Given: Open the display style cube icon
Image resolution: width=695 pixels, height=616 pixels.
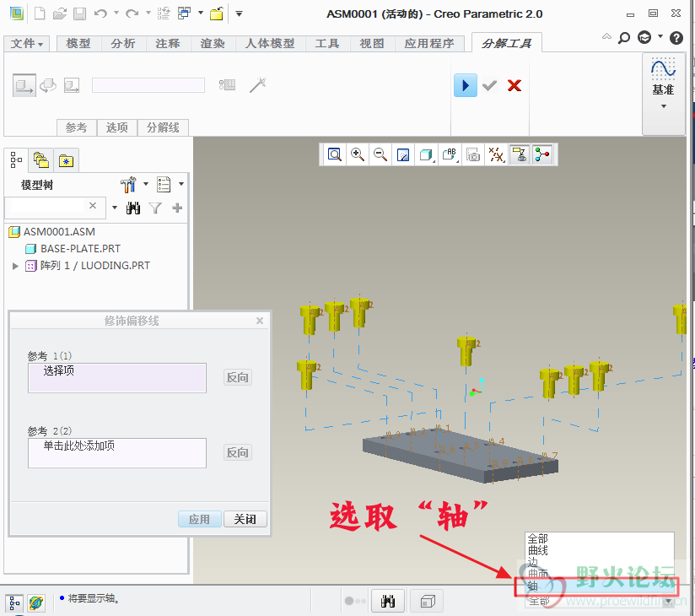Looking at the screenshot, I should pos(427,154).
